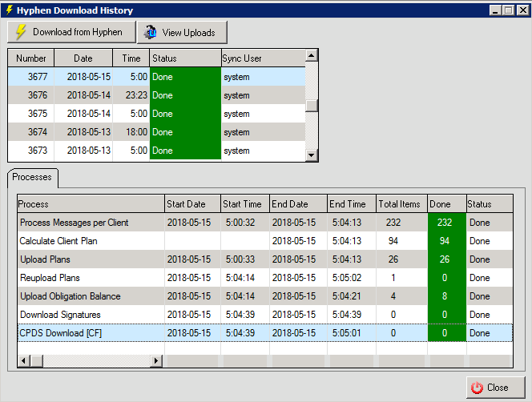
Task: Select the Reupload Plans process row
Action: pyautogui.click(x=265, y=278)
